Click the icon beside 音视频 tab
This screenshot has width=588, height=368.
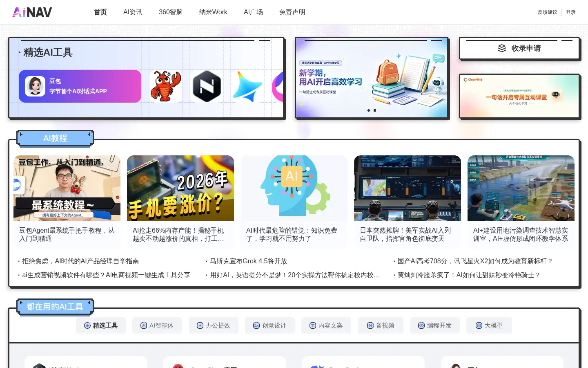(x=370, y=325)
